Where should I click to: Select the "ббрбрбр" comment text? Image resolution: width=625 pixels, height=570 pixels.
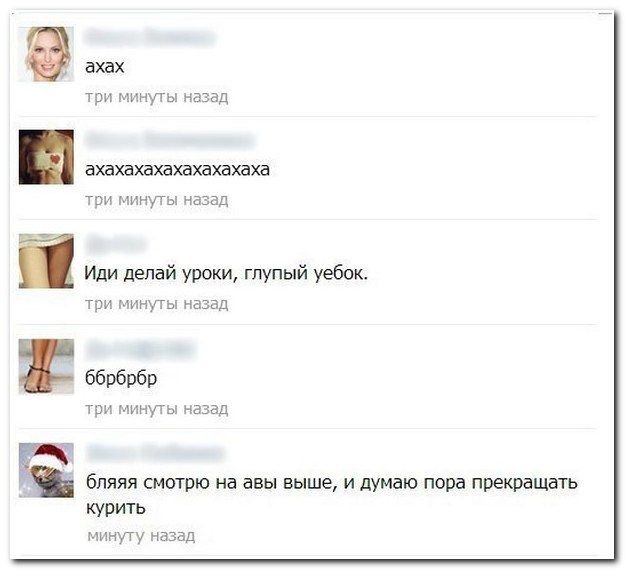[121, 379]
